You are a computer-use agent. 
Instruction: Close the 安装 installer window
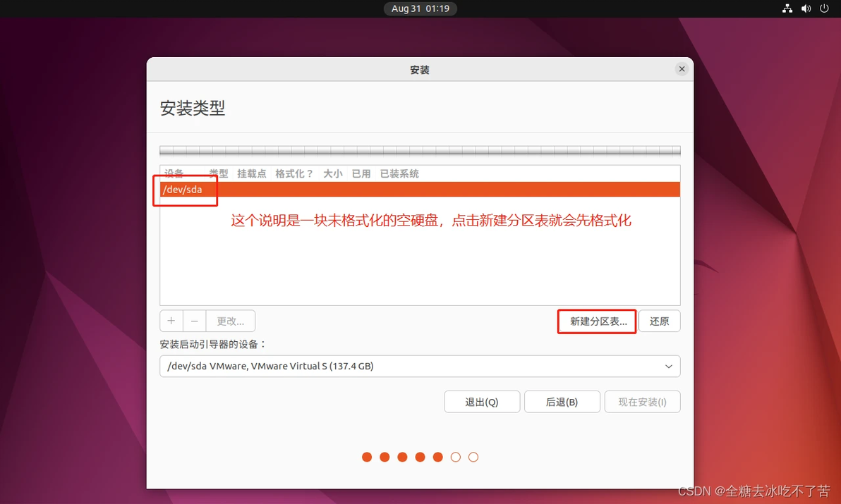coord(682,69)
